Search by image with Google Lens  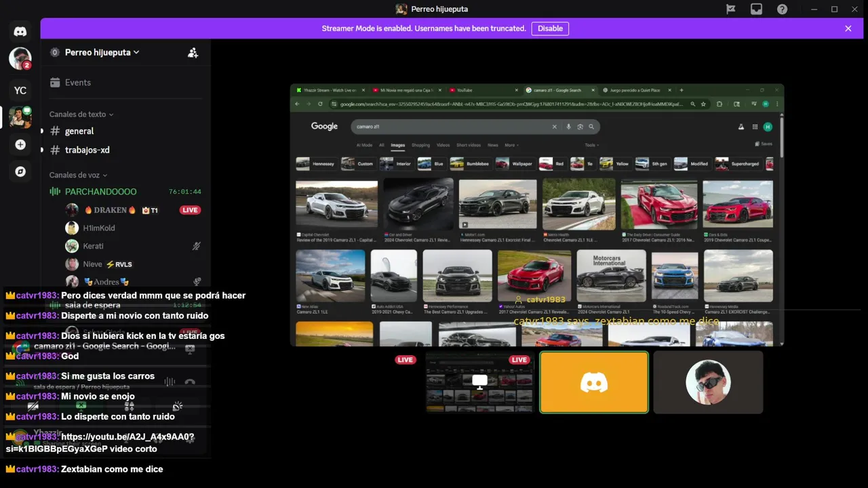[x=580, y=127]
